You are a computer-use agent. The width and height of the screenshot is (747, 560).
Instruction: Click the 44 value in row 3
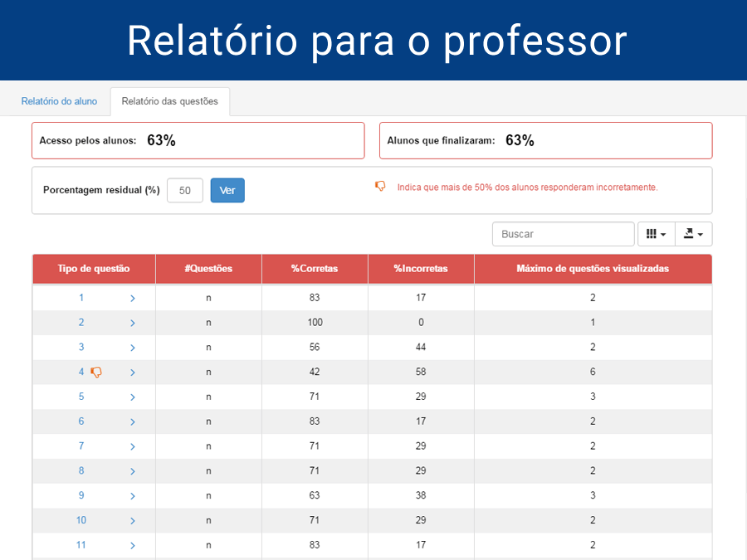coord(421,347)
